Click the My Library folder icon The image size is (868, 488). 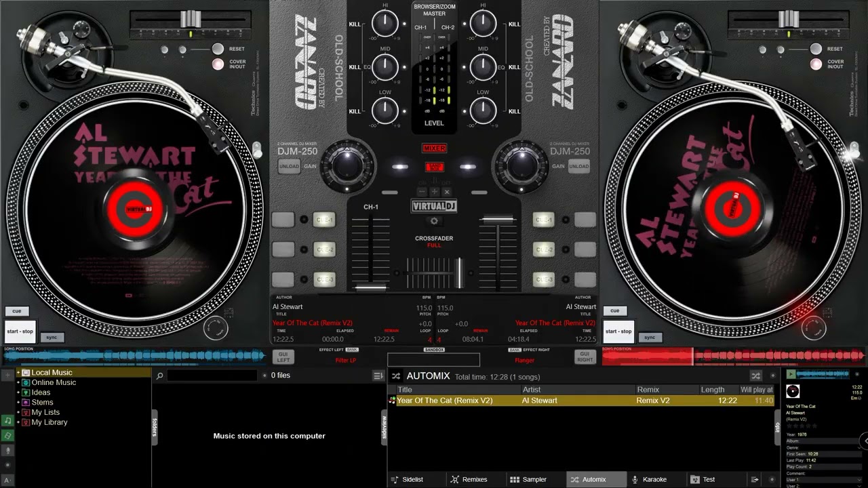(x=26, y=422)
